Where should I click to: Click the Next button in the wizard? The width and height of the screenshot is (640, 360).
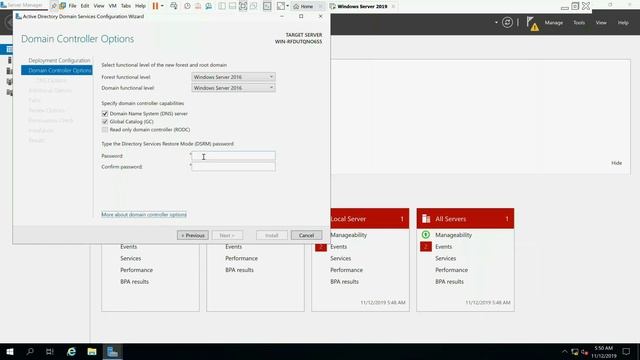pyautogui.click(x=227, y=235)
